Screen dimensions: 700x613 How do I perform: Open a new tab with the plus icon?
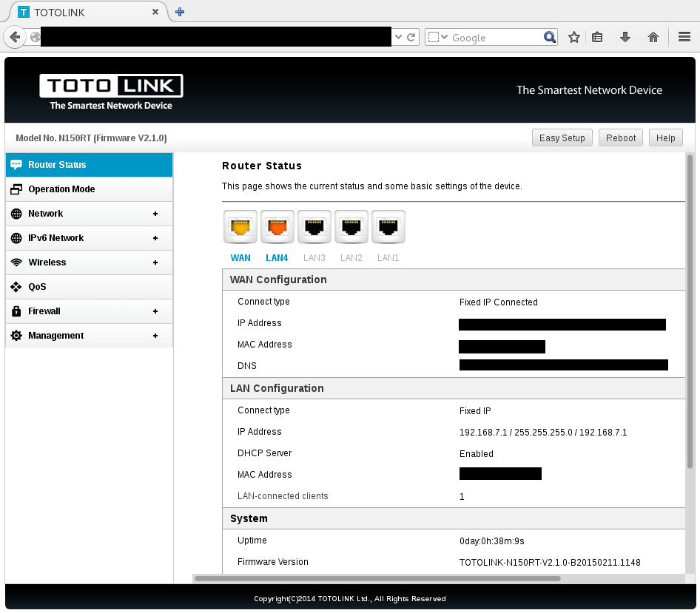(x=180, y=12)
